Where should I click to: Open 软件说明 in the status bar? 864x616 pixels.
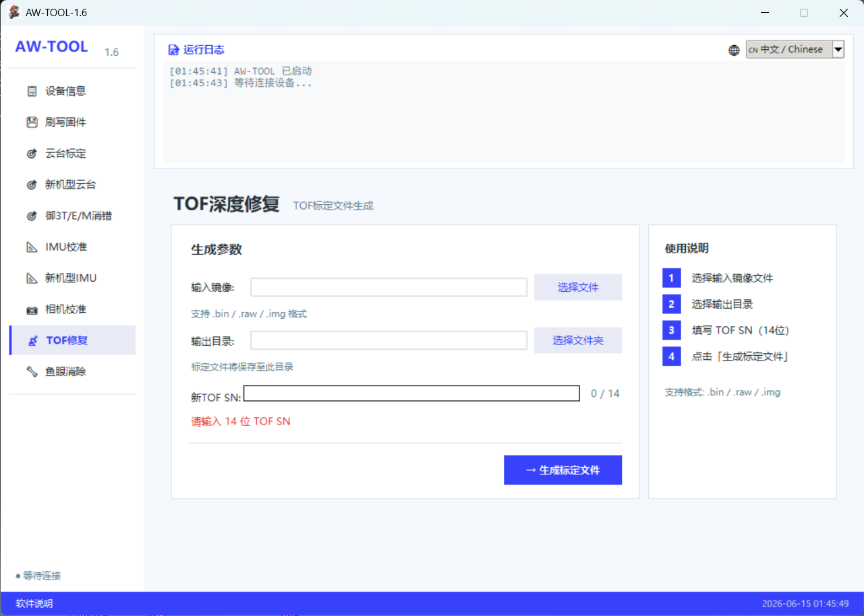coord(34,604)
